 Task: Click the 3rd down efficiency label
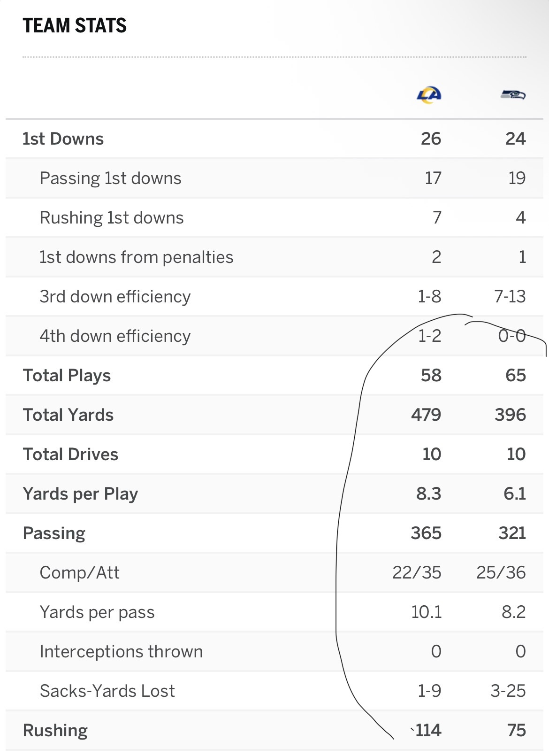click(x=115, y=297)
